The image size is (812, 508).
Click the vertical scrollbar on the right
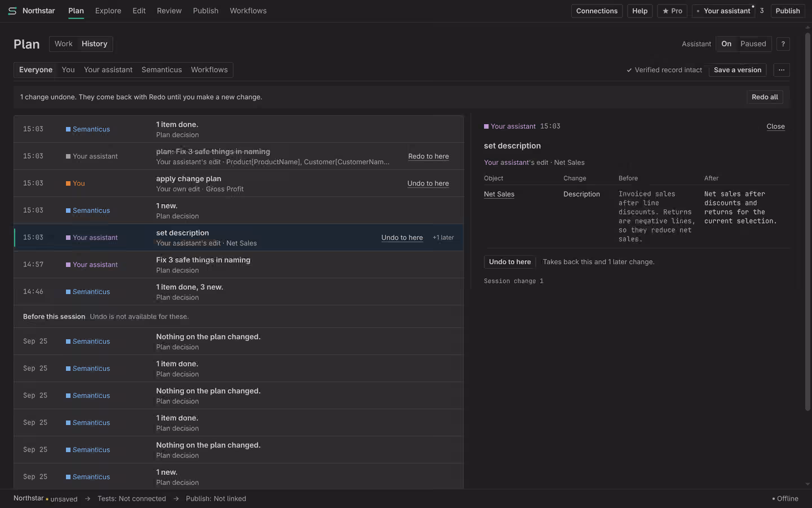coord(807,221)
